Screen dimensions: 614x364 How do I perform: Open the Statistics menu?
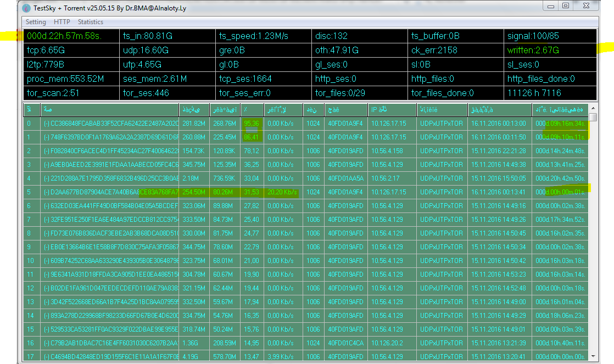coord(91,22)
